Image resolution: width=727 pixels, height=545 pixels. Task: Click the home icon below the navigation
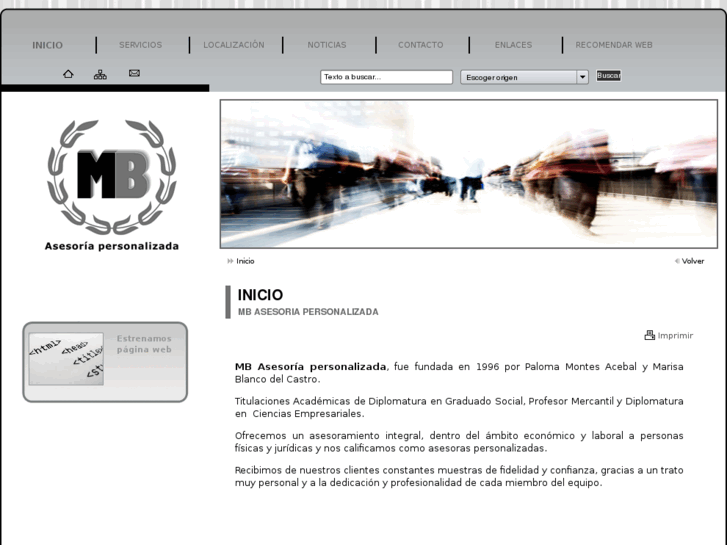click(x=68, y=74)
